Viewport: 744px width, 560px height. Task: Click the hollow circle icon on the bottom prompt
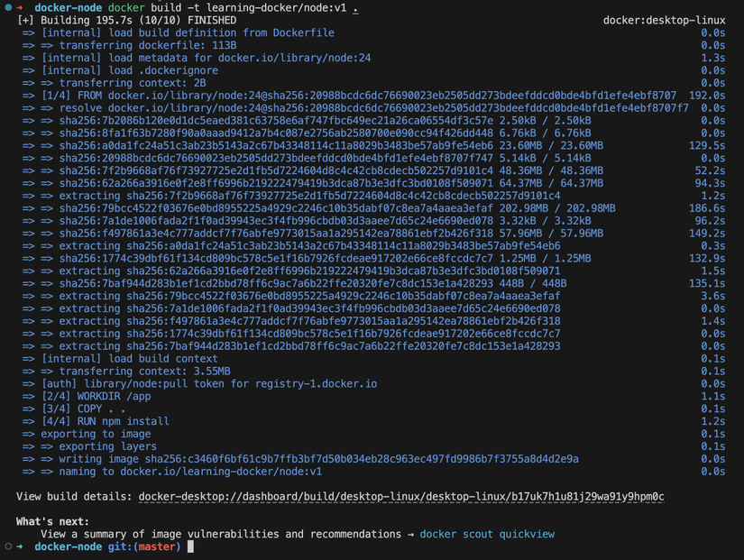pyautogui.click(x=9, y=546)
